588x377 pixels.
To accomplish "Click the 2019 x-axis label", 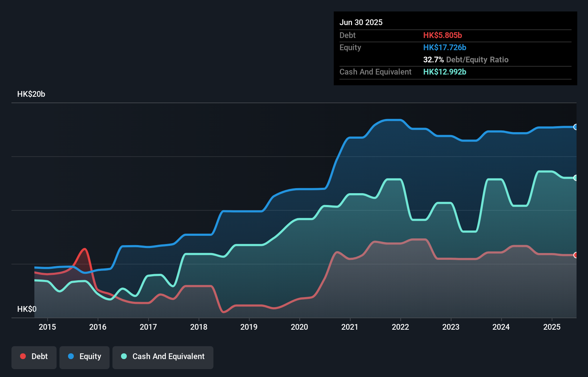I will tap(249, 327).
